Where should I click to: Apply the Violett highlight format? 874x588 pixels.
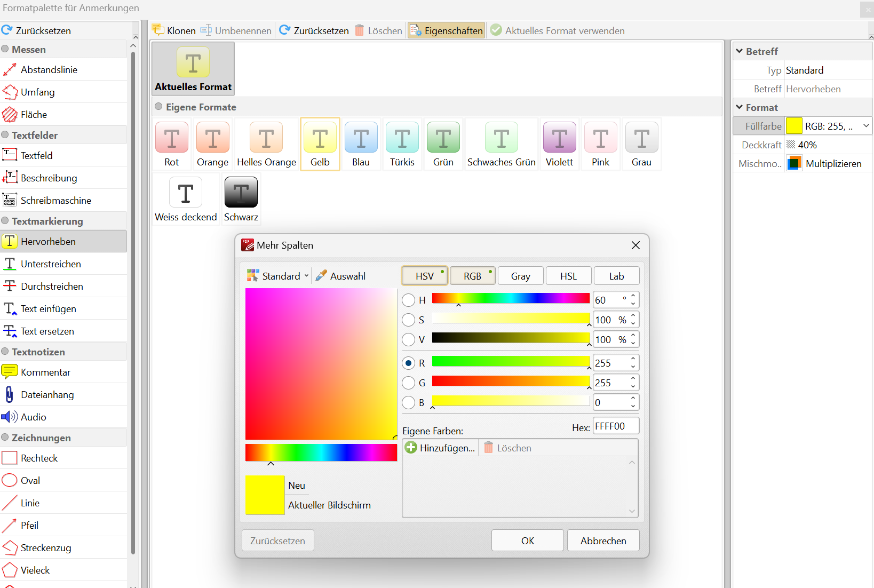pyautogui.click(x=560, y=144)
